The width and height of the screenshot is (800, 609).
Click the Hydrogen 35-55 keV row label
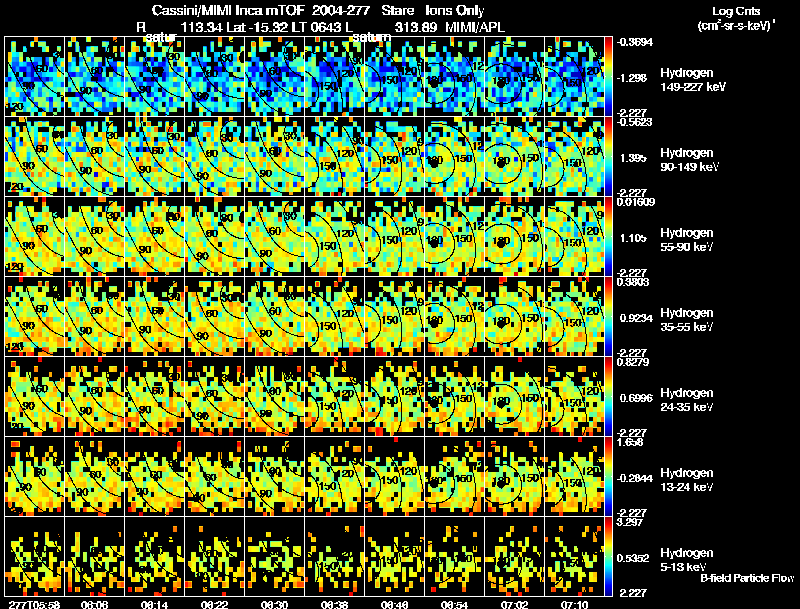click(687, 319)
